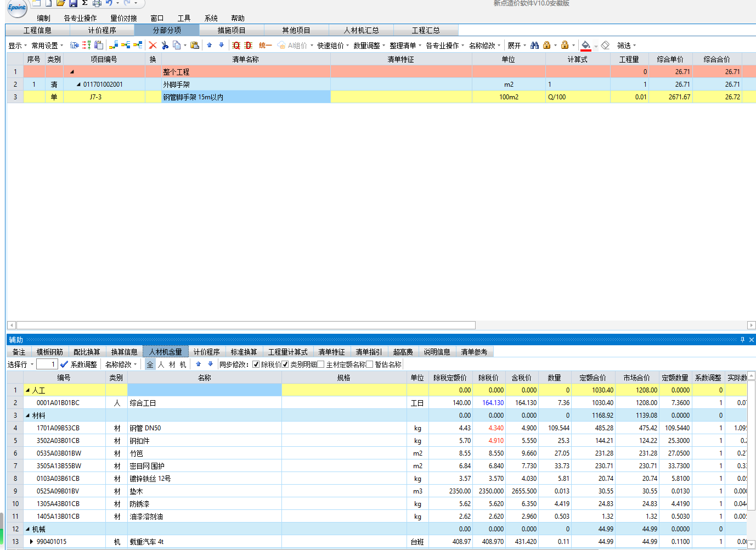Open find with the binoculars icon
The image size is (756, 550).
point(534,46)
